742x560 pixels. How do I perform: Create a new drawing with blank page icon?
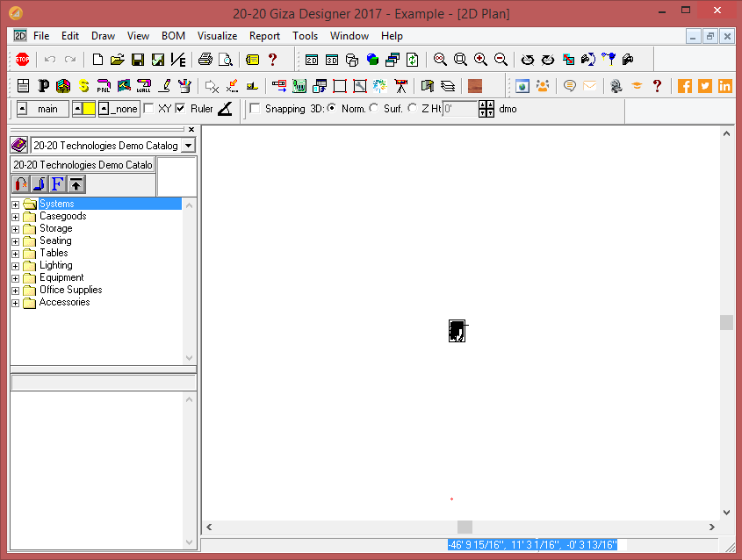tap(97, 60)
